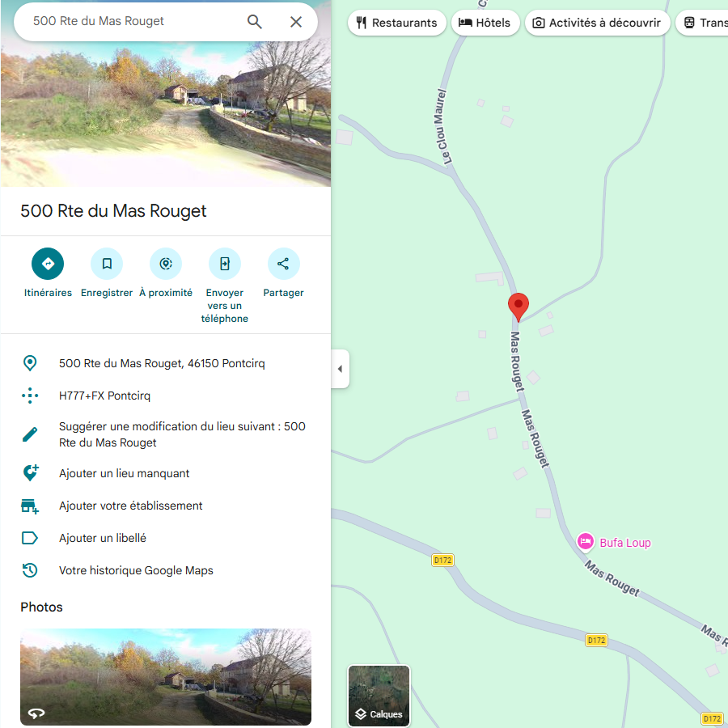Click the red location pin on the map
Viewport: 728px width, 728px height.
pyautogui.click(x=518, y=307)
